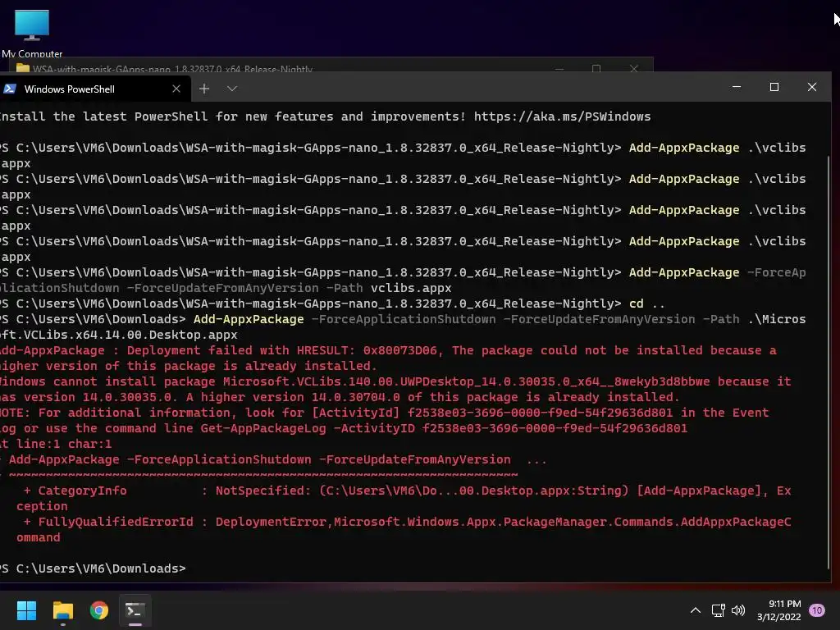
Task: Open volume control tray icon
Action: coord(738,610)
